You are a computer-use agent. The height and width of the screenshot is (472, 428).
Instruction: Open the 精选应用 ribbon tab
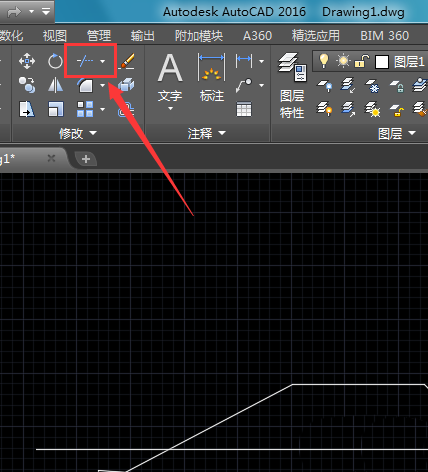click(x=316, y=36)
